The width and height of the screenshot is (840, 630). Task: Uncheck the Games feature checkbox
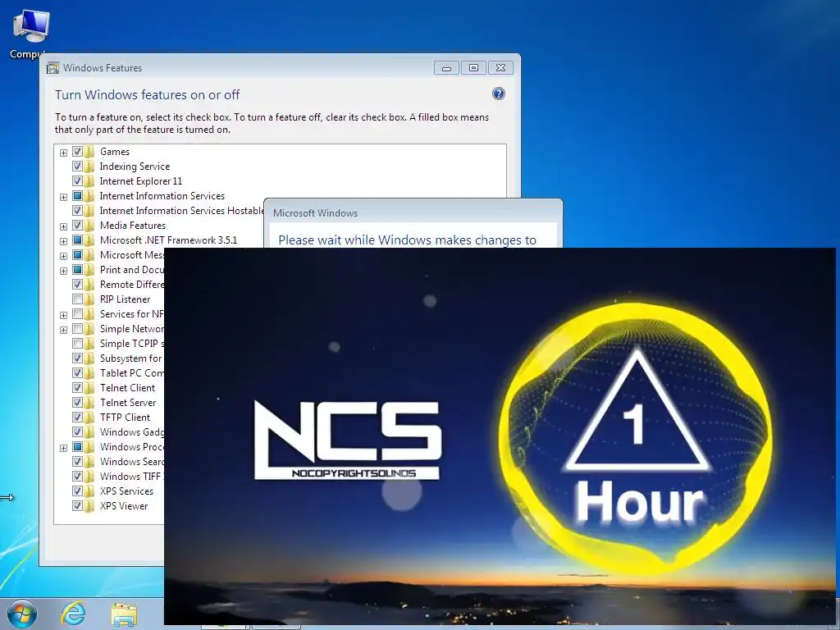tap(77, 152)
